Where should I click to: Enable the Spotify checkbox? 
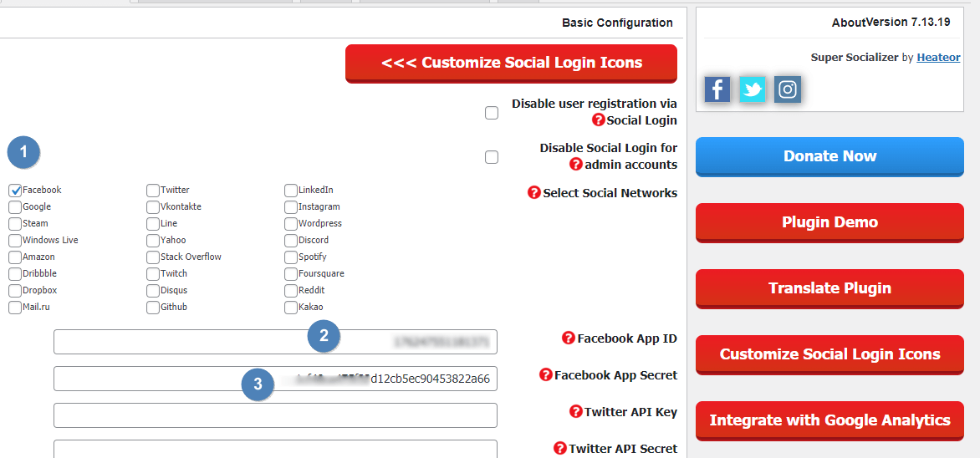pyautogui.click(x=291, y=257)
